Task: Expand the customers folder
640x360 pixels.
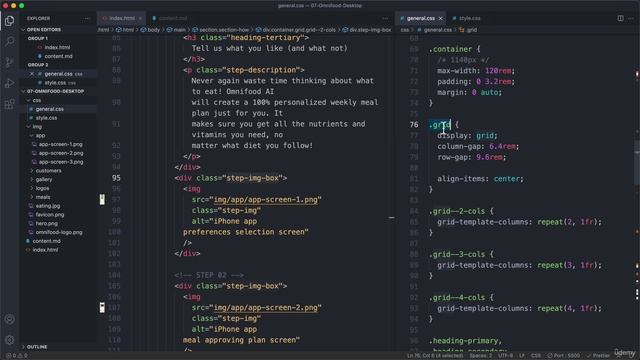Action: click(x=48, y=171)
